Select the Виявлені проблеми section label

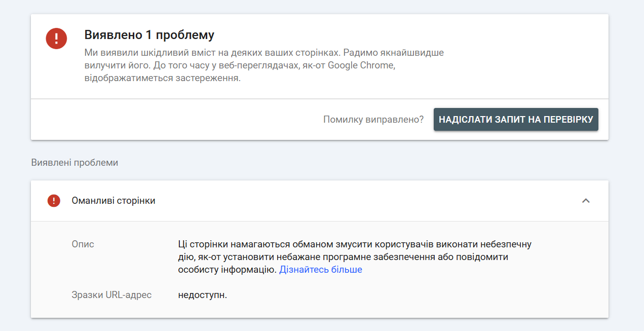74,163
